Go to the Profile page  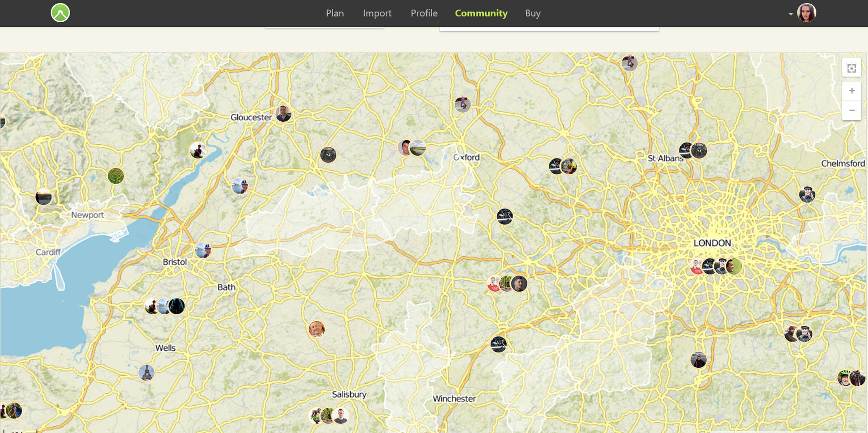424,13
